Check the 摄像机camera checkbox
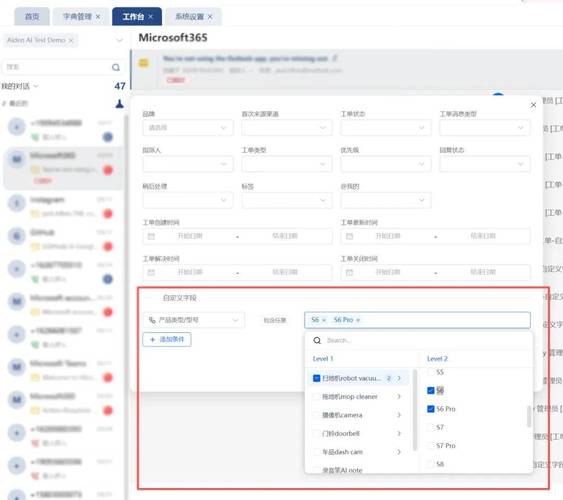This screenshot has height=500, width=563. 316,415
